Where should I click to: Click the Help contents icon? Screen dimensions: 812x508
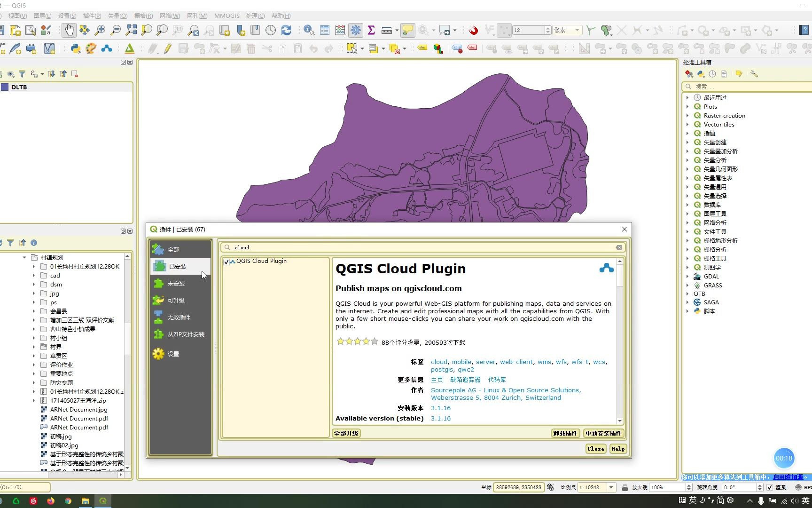click(804, 31)
